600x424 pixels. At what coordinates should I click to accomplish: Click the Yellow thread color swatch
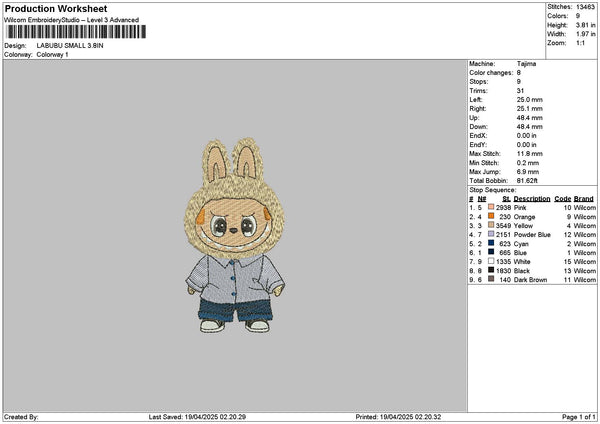(491, 225)
